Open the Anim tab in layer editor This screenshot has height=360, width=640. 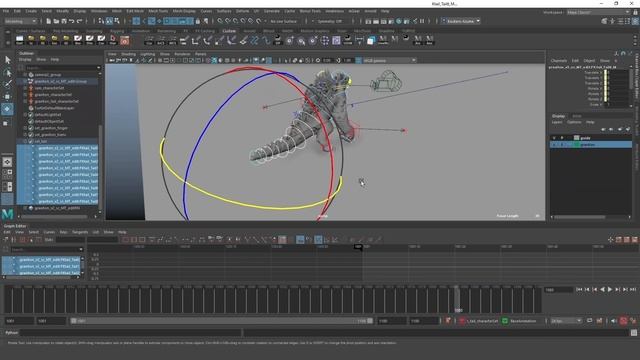pos(577,116)
